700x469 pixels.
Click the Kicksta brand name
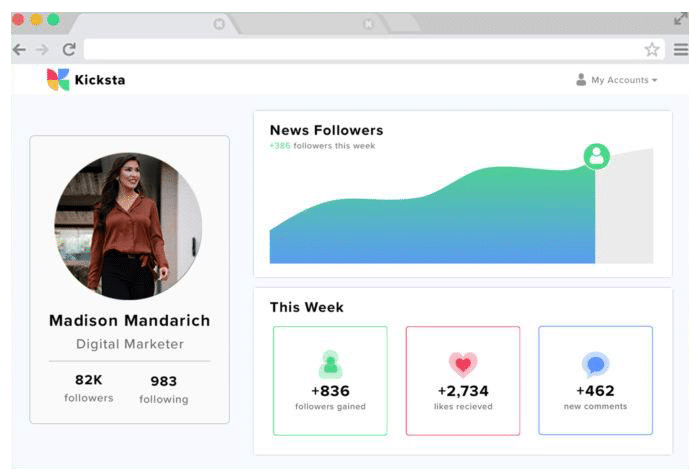click(100, 80)
